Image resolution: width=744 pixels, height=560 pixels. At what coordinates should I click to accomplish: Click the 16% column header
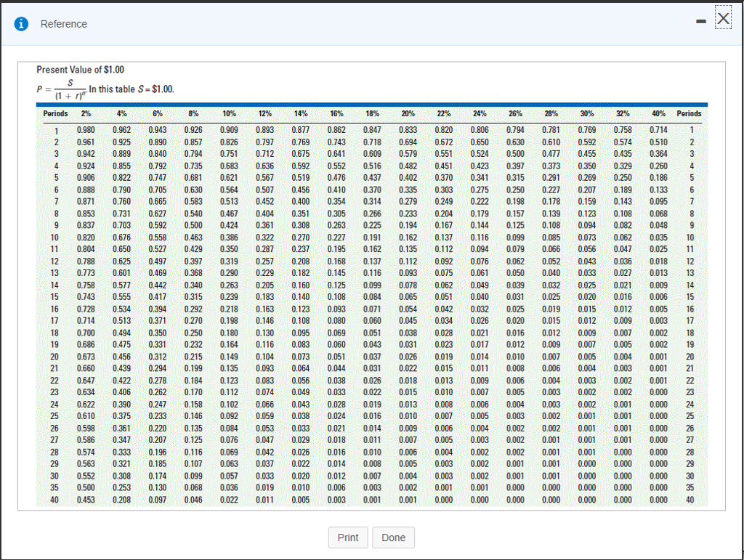336,113
